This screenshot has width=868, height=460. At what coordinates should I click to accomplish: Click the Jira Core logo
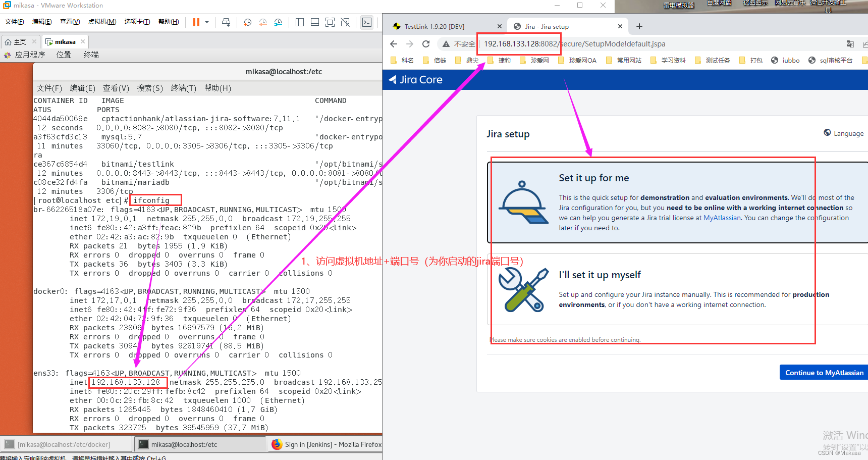click(x=415, y=80)
